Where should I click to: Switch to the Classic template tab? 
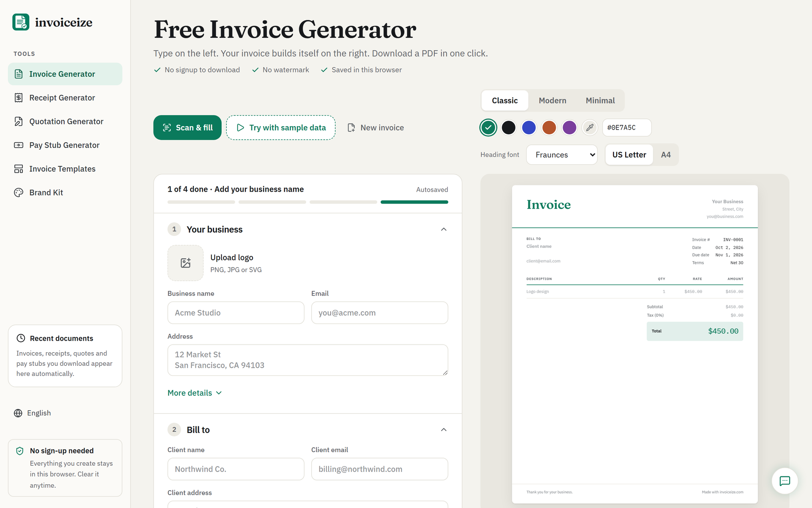point(505,101)
